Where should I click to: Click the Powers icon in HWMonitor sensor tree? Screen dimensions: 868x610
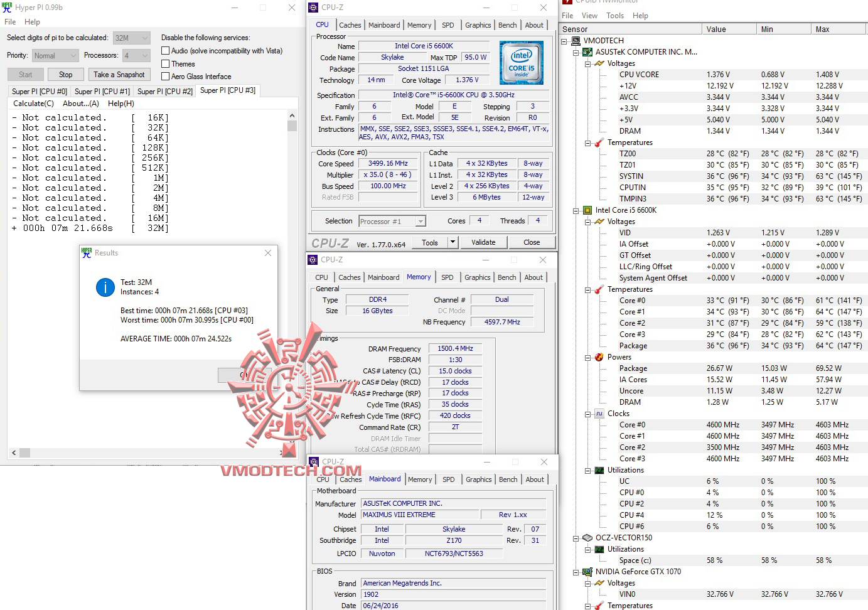[597, 357]
